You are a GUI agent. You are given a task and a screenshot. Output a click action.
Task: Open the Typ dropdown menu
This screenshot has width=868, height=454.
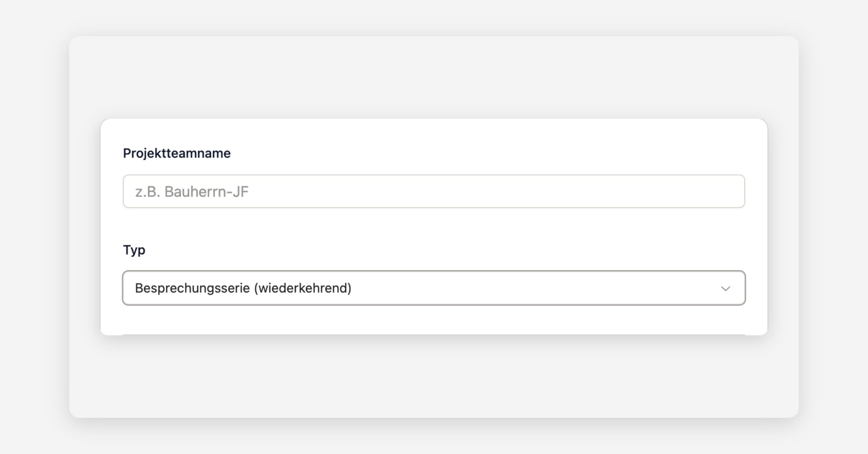[434, 288]
